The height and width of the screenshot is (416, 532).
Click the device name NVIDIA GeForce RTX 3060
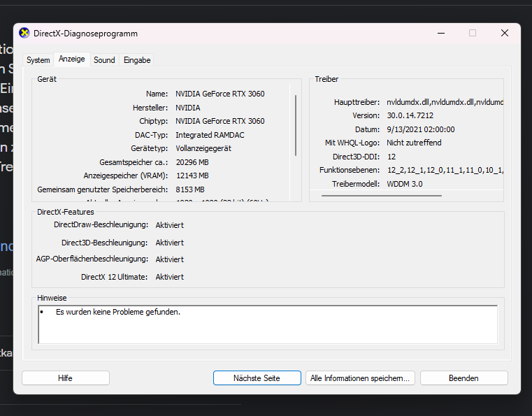(x=220, y=94)
